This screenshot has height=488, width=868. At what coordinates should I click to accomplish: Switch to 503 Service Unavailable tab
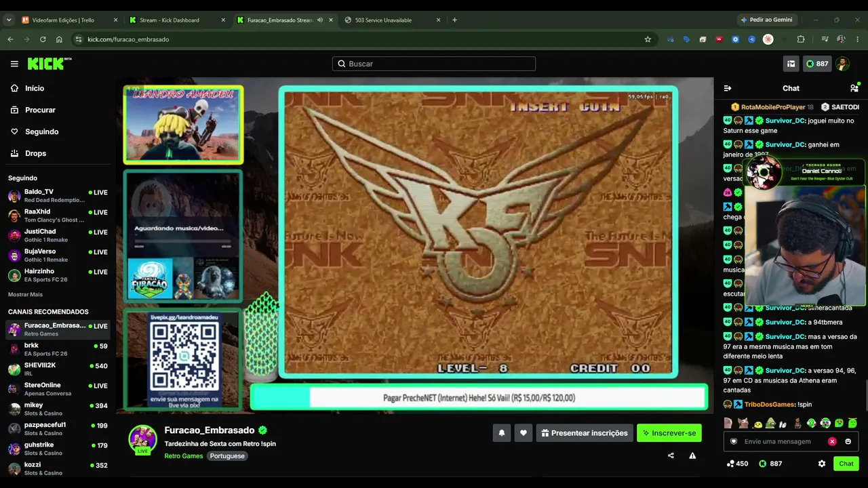tap(393, 20)
